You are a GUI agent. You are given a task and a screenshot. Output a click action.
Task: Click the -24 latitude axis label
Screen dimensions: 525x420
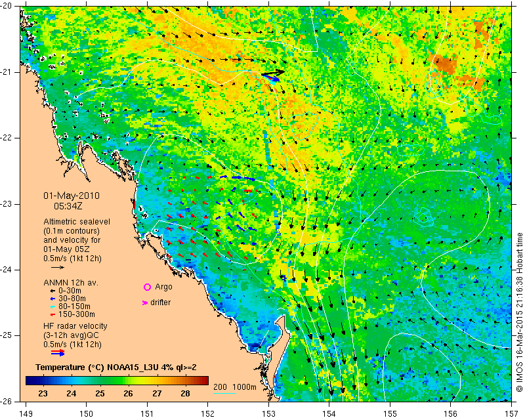[7, 270]
